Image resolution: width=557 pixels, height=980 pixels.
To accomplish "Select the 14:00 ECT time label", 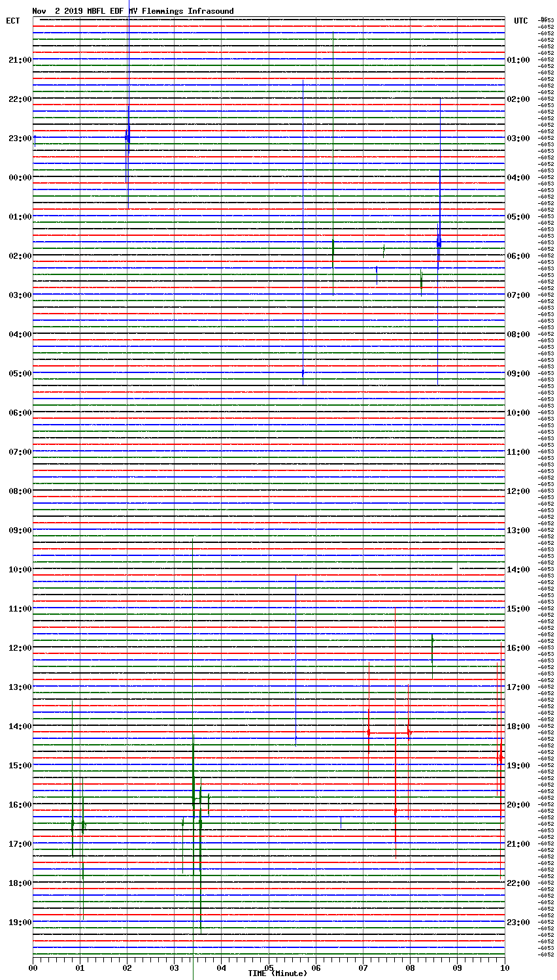I will (x=20, y=727).
